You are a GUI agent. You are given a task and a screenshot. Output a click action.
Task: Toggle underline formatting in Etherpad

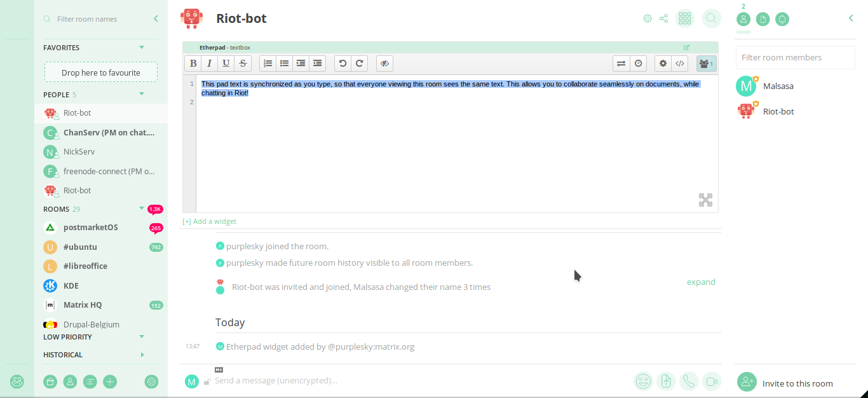pos(226,64)
